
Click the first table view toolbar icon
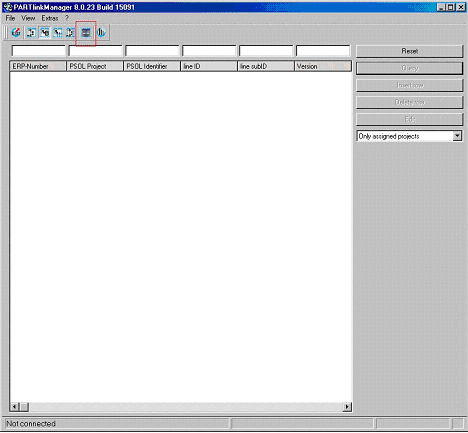point(31,33)
